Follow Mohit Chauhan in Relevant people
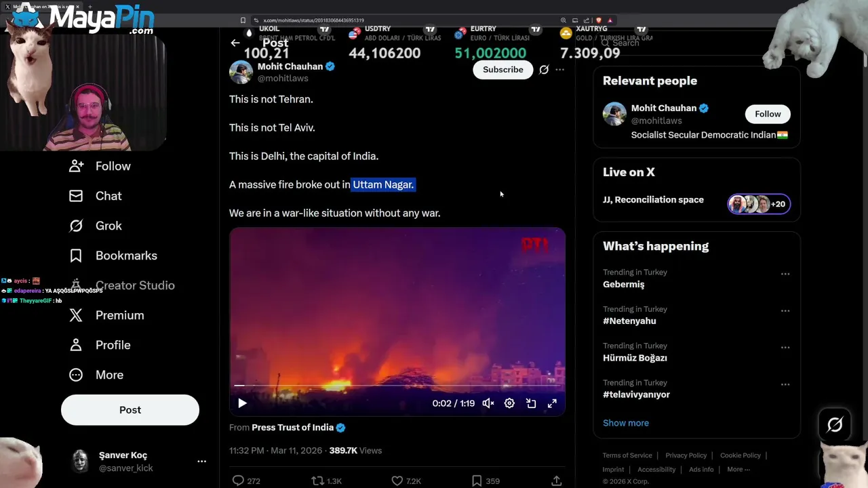868x488 pixels. tap(768, 114)
